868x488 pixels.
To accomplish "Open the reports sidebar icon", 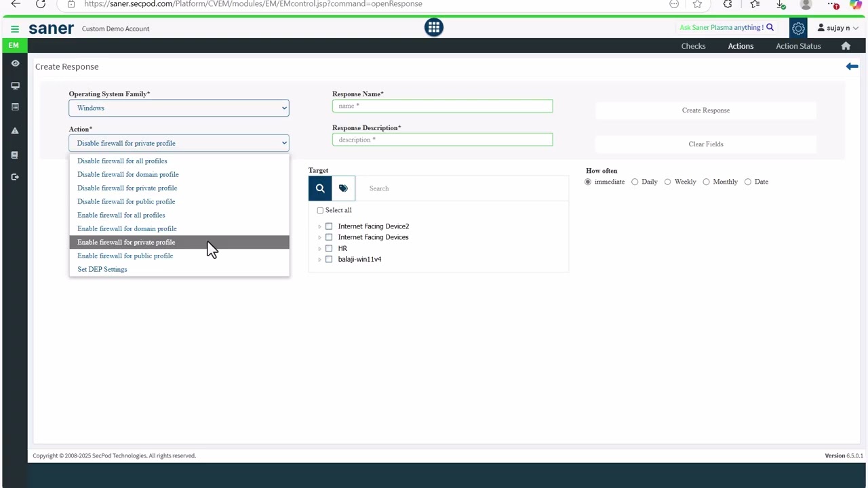I will point(15,107).
